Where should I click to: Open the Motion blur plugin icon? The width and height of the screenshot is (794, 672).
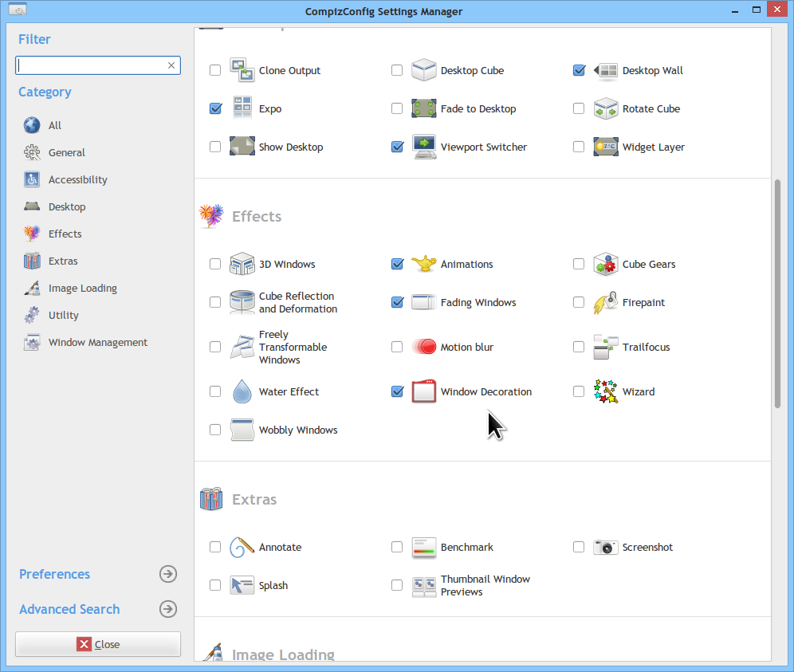[424, 347]
